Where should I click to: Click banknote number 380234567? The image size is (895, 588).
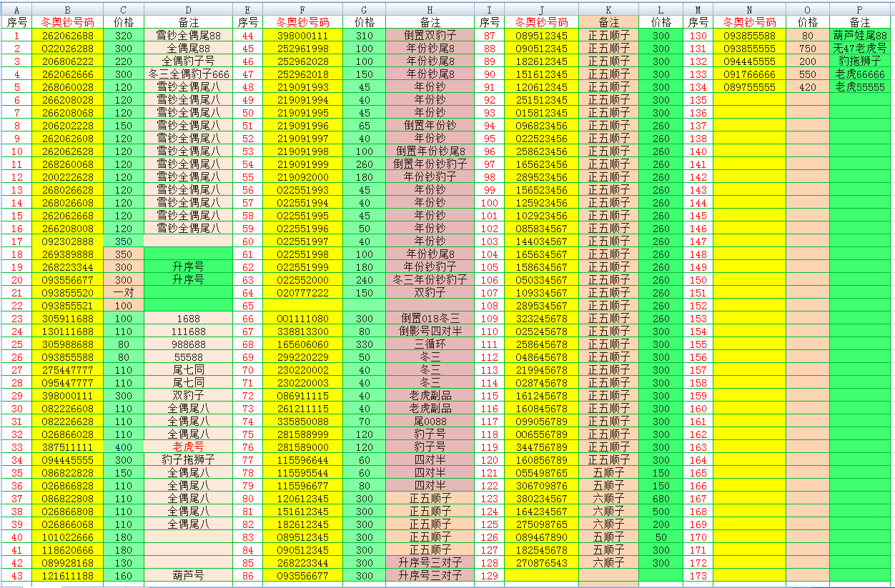point(541,499)
